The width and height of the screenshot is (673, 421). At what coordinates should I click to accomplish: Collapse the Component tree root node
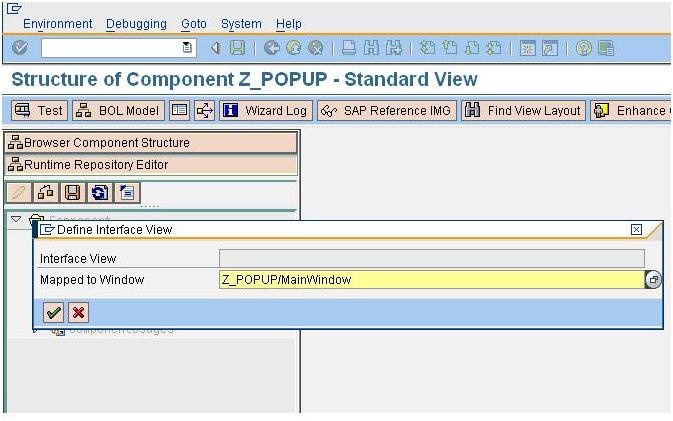coord(16,219)
